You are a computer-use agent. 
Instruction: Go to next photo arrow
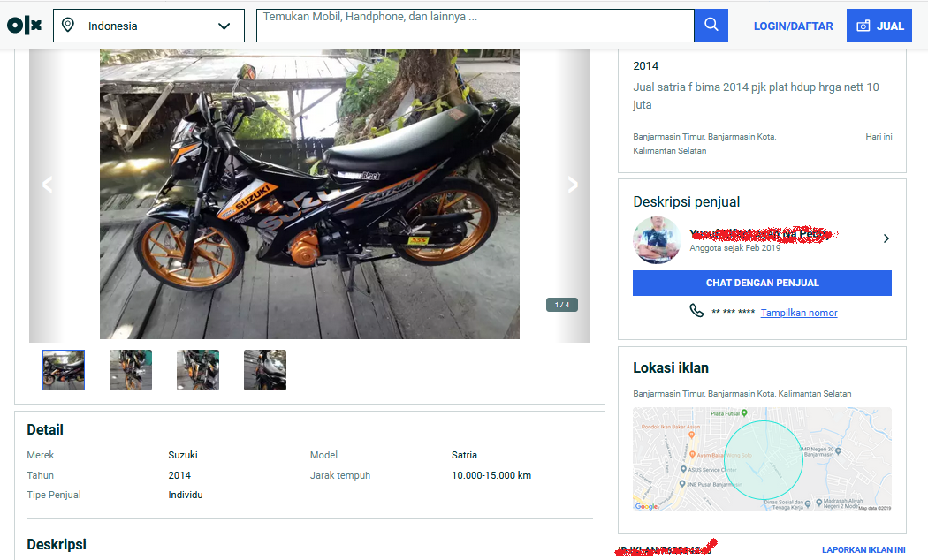pyautogui.click(x=573, y=185)
